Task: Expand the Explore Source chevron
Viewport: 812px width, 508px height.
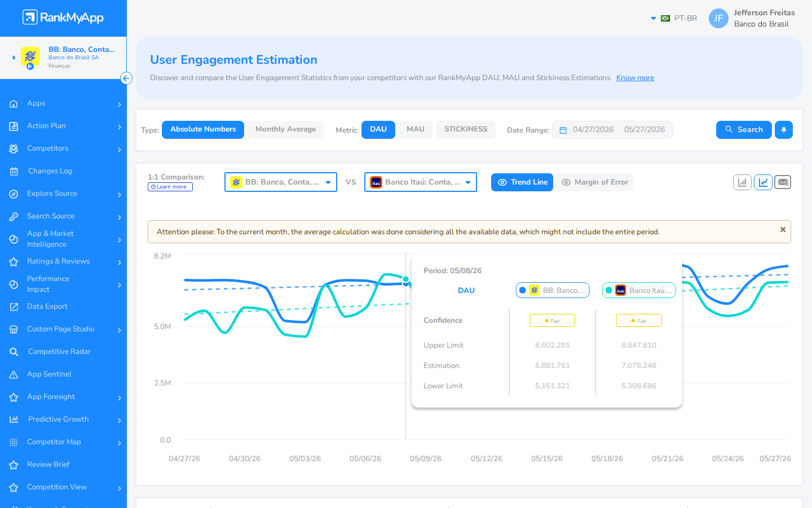Action: tap(120, 195)
